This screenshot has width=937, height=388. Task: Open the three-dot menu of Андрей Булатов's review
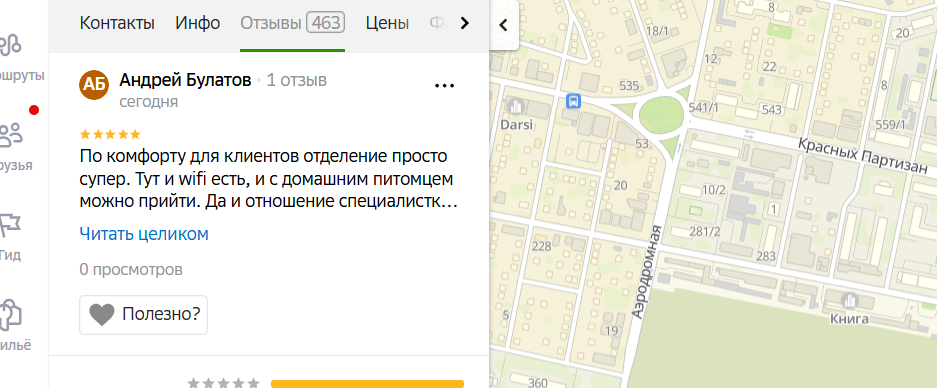click(x=444, y=85)
